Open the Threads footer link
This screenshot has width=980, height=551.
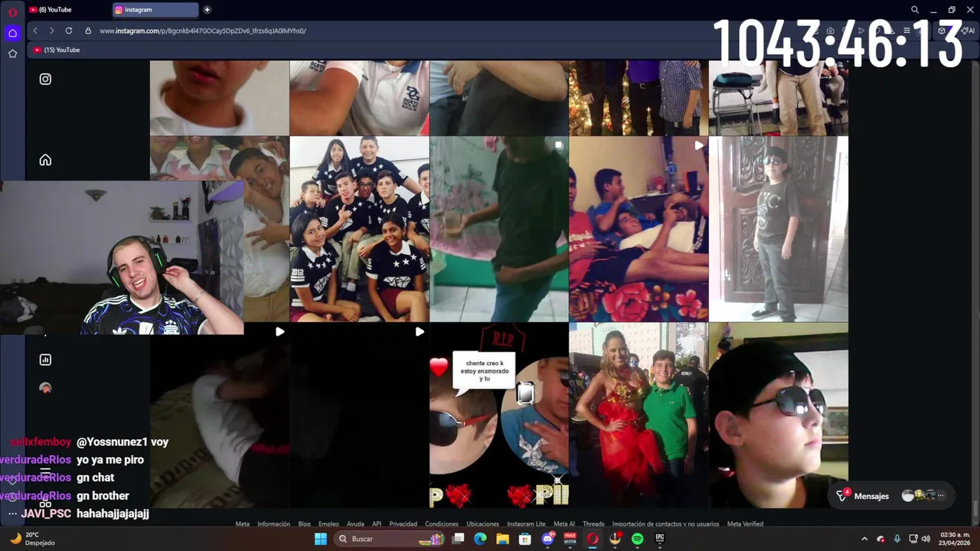pyautogui.click(x=593, y=524)
